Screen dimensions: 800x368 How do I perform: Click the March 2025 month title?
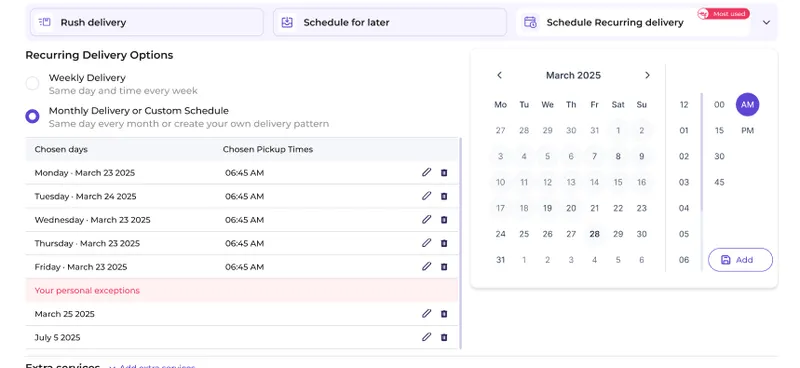click(x=573, y=75)
